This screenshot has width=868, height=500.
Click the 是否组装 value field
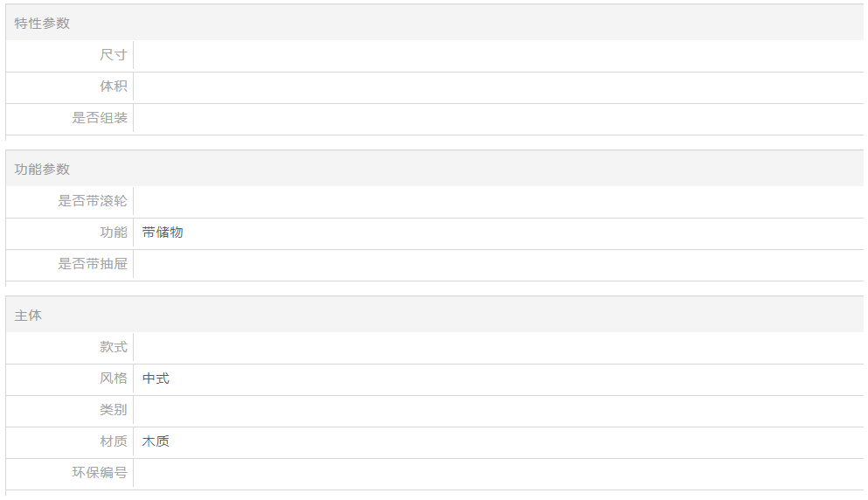pos(498,119)
